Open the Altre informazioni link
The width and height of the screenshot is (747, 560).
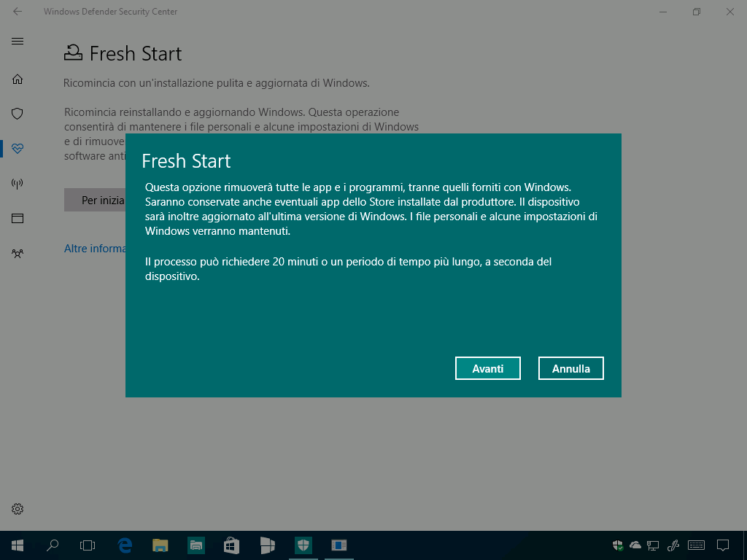[95, 248]
